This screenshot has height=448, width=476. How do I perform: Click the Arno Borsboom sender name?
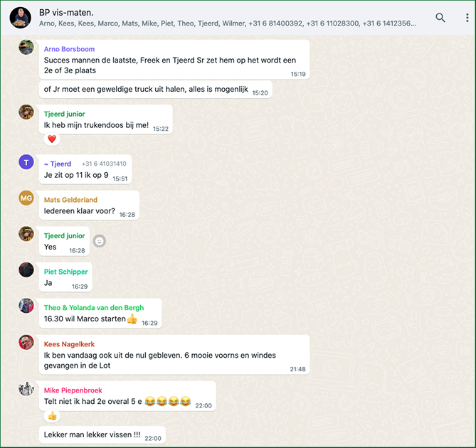[x=69, y=49]
